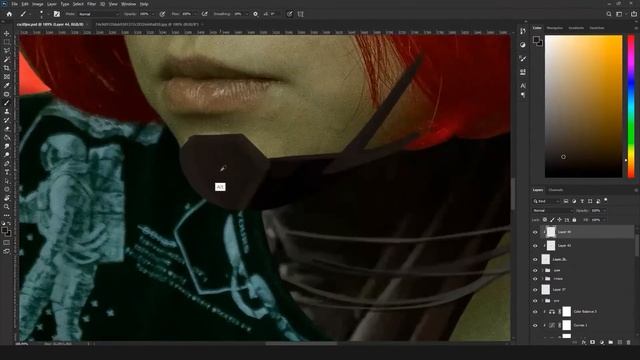640x360 pixels.
Task: Open the layer filter Kind dropdown
Action: tap(546, 201)
